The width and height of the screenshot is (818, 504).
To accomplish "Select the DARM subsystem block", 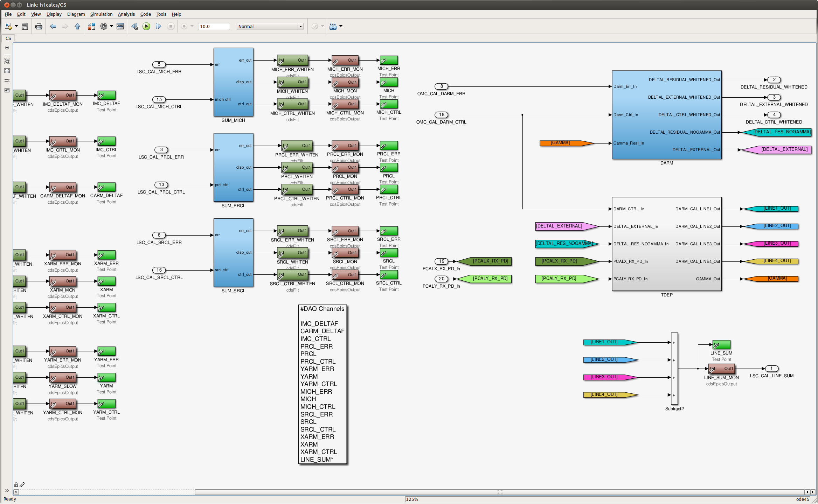I will point(666,115).
